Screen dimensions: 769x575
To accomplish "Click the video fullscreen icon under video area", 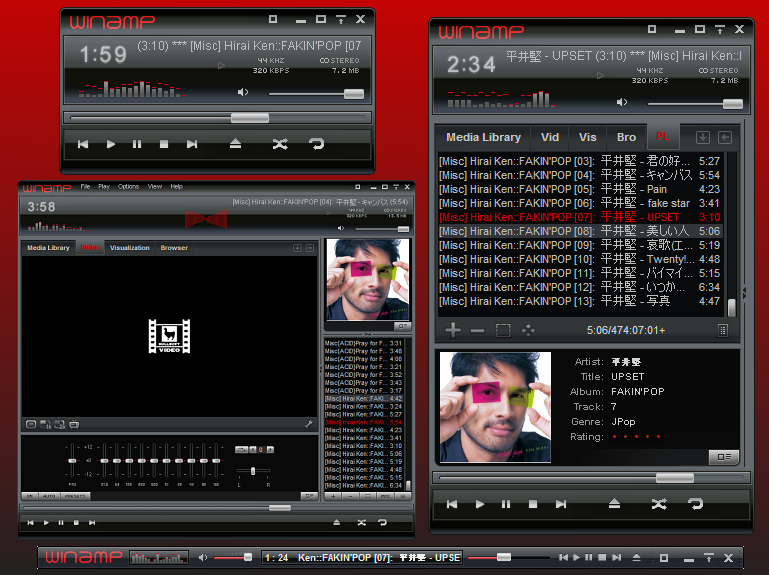I will [x=31, y=424].
